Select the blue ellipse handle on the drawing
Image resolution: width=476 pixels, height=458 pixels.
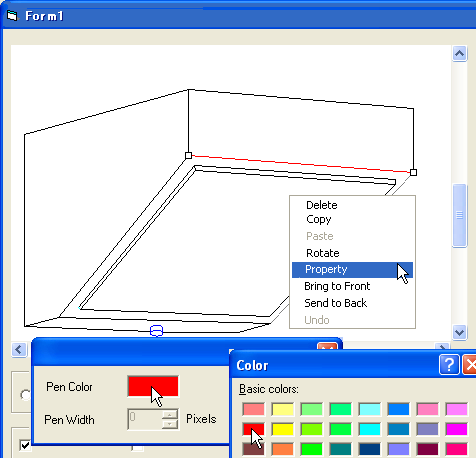(156, 331)
